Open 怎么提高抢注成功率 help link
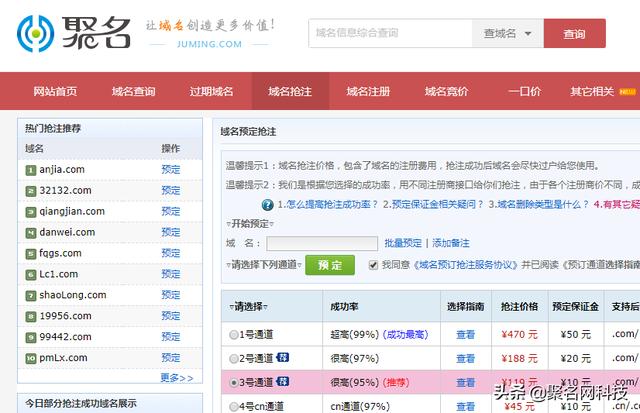This screenshot has width=640, height=413. tap(328, 204)
